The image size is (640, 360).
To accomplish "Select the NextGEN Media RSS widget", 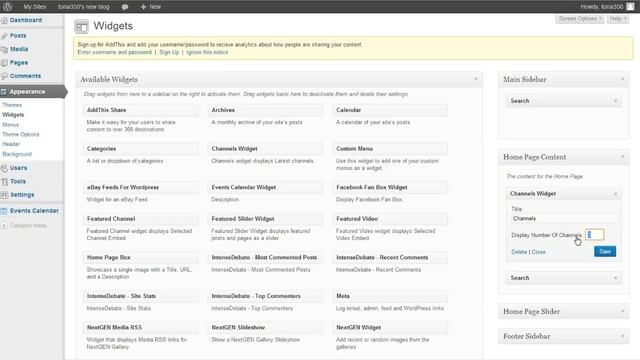I will (140, 328).
